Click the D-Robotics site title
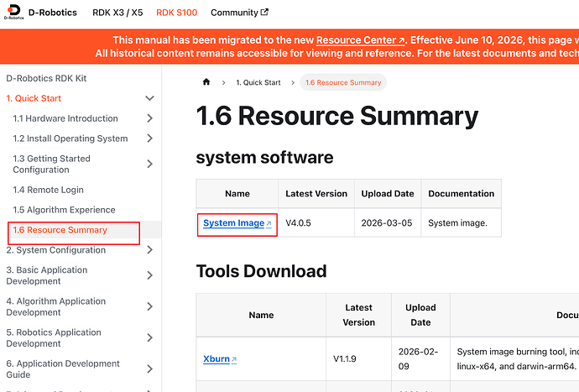This screenshot has height=392, width=579. [53, 13]
